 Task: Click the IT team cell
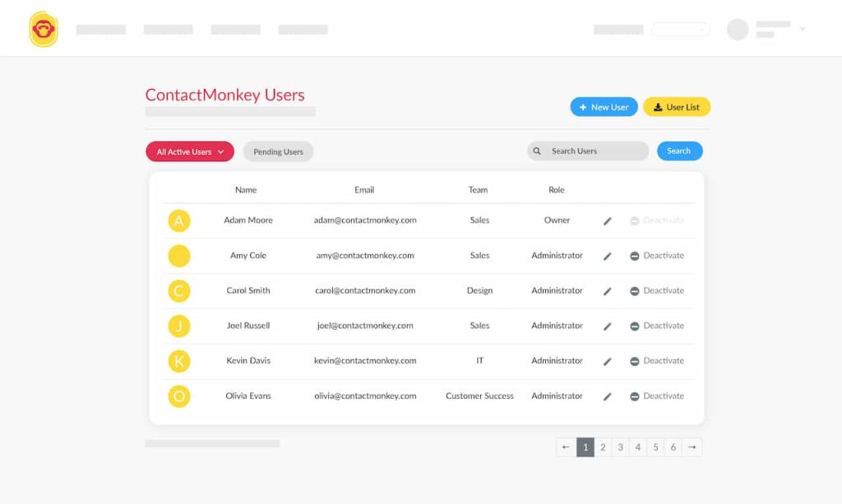tap(479, 361)
